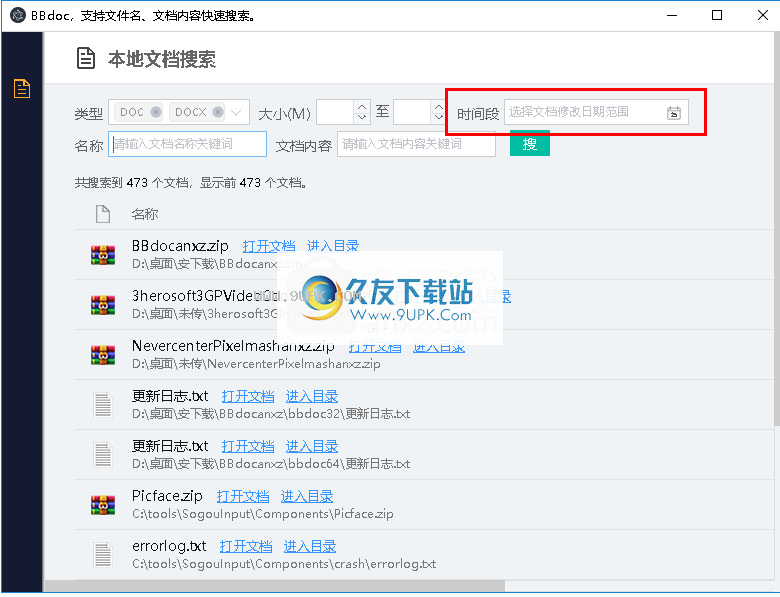The image size is (780, 597).
Task: Enter directory of Picface.zip
Action: tap(307, 497)
